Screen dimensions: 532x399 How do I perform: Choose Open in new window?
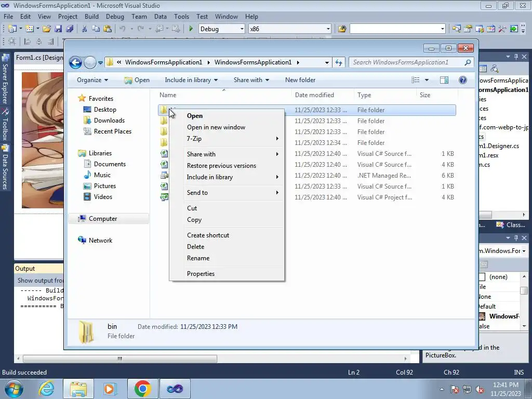pos(227,127)
